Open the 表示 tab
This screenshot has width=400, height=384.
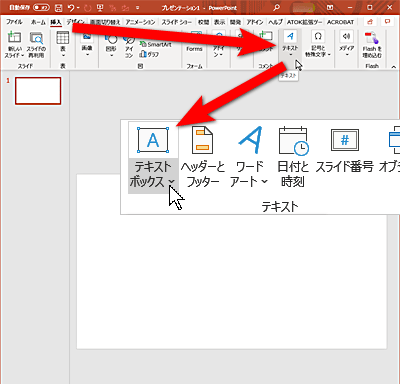pos(219,22)
